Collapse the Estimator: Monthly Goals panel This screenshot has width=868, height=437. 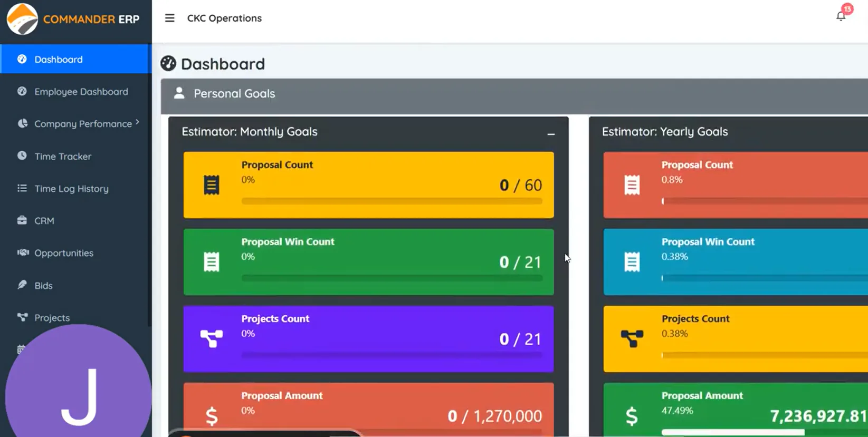[551, 134]
